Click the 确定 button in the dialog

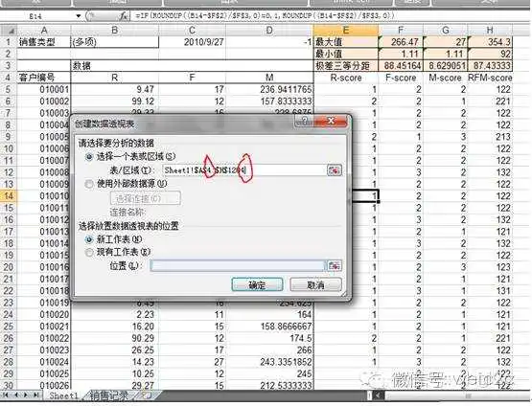(x=257, y=284)
